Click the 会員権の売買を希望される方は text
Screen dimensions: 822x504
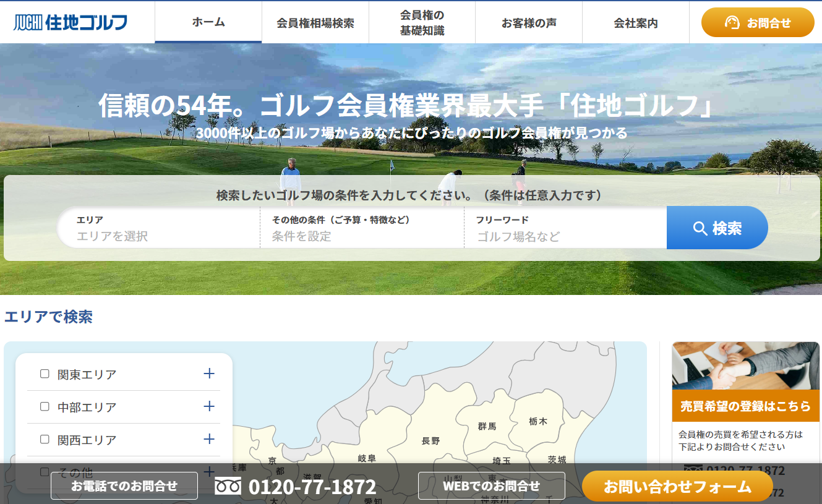pos(740,434)
